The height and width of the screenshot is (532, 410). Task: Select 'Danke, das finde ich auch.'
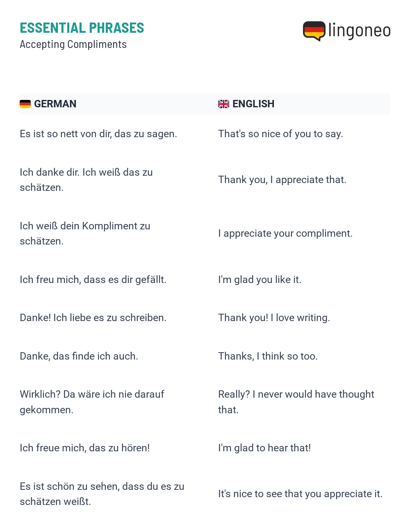[x=79, y=356]
